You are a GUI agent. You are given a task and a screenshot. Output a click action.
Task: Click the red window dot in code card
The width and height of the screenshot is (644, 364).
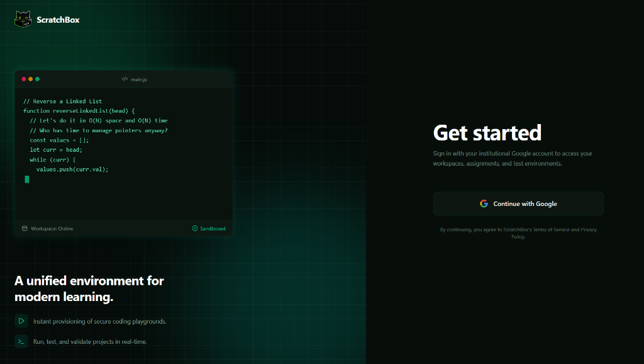click(24, 79)
